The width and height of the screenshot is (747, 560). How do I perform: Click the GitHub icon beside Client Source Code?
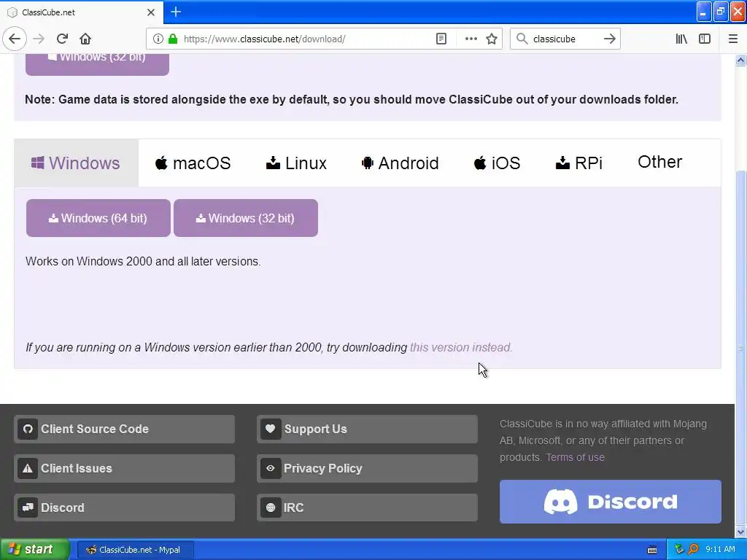coord(28,429)
